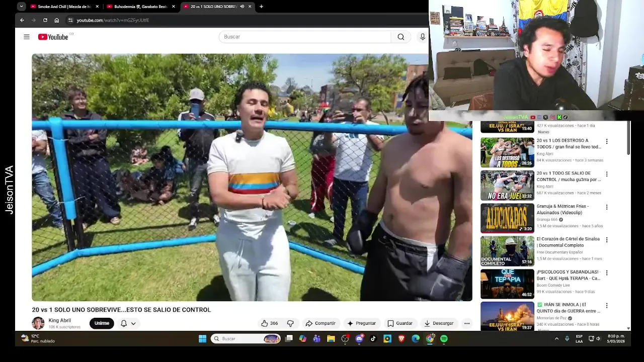
Task: Close the Smoke And Chill tab
Action: [x=97, y=7]
